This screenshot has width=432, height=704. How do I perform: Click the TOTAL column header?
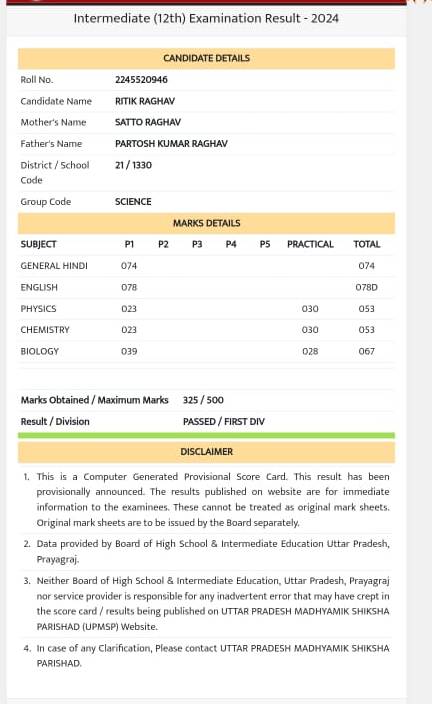click(366, 244)
